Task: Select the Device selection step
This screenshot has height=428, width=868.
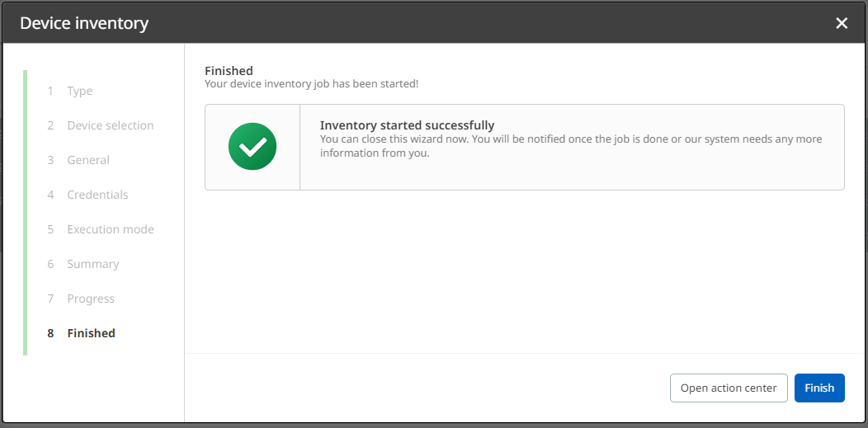Action: 111,125
